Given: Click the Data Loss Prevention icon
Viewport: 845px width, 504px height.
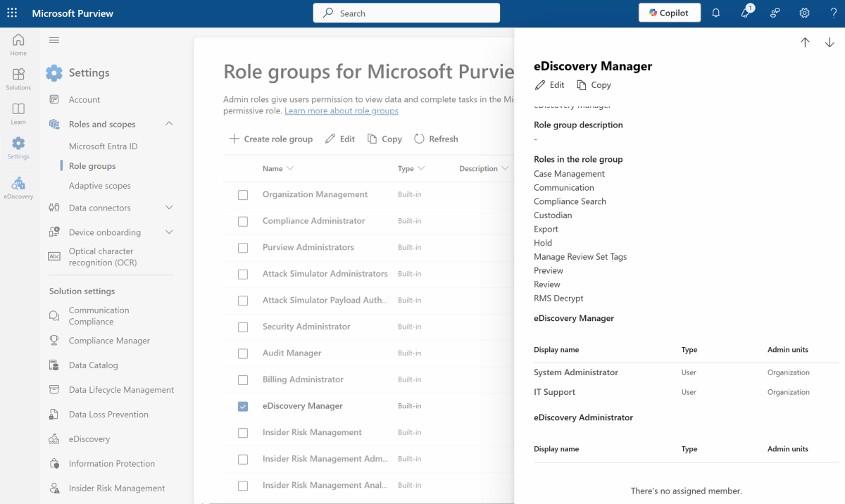Looking at the screenshot, I should tap(54, 414).
